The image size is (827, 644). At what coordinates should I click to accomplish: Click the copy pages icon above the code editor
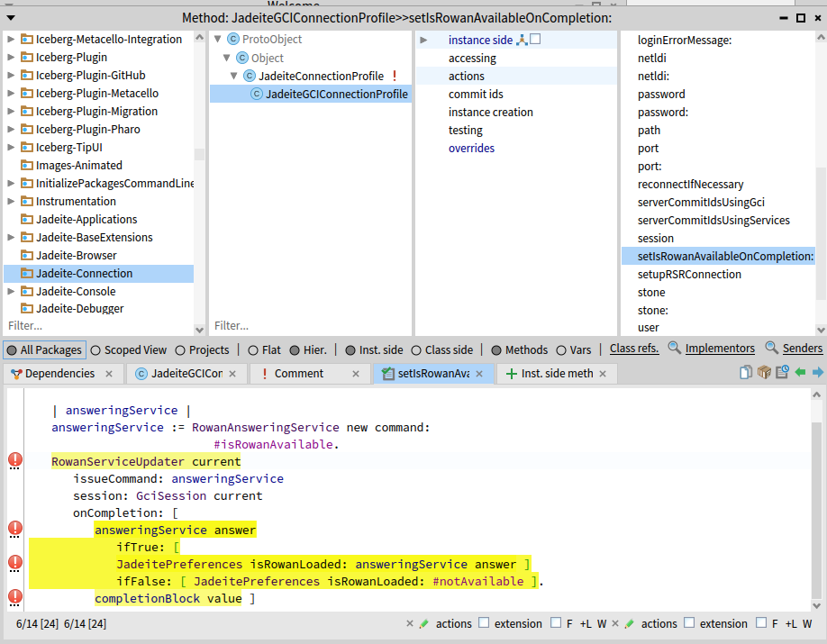coord(745,373)
